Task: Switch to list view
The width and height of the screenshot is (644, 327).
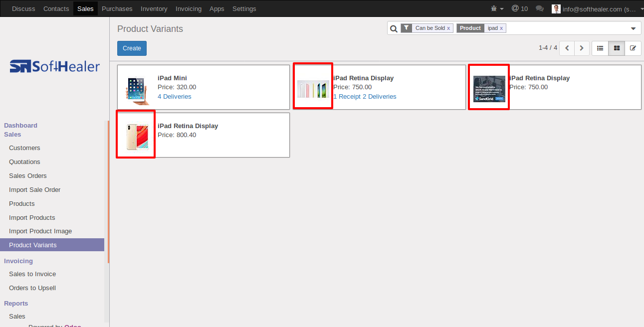Action: (x=600, y=48)
